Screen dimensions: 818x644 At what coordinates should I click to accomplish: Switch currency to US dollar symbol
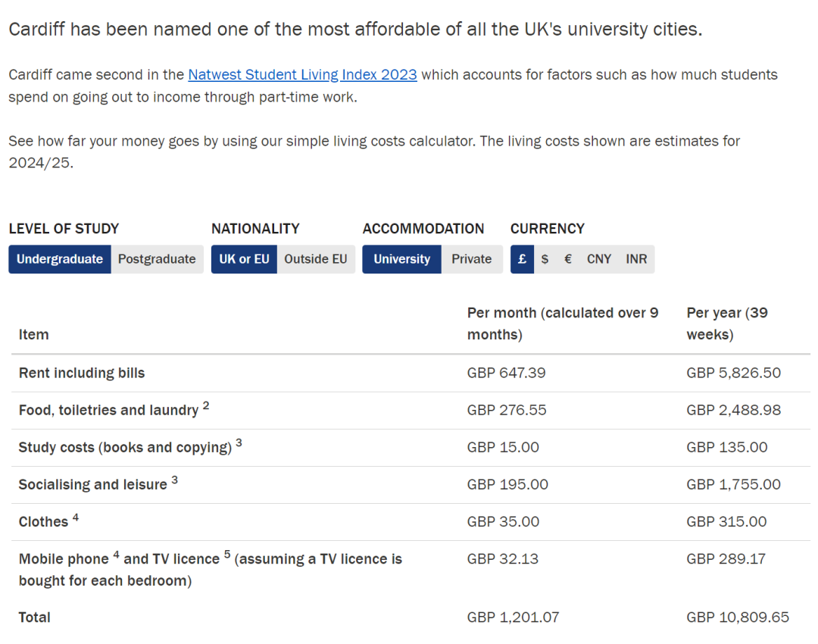545,259
